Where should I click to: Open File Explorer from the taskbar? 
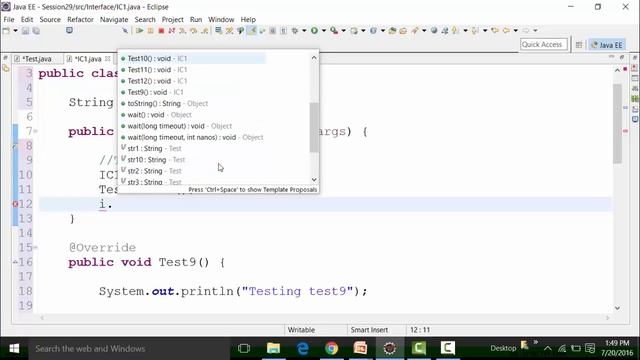(x=273, y=348)
